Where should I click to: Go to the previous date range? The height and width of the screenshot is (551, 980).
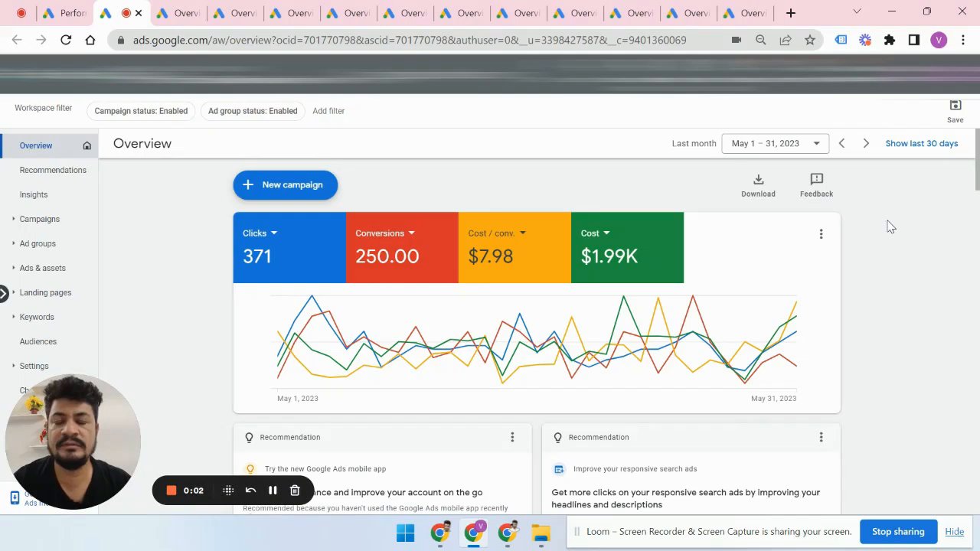[x=841, y=143]
